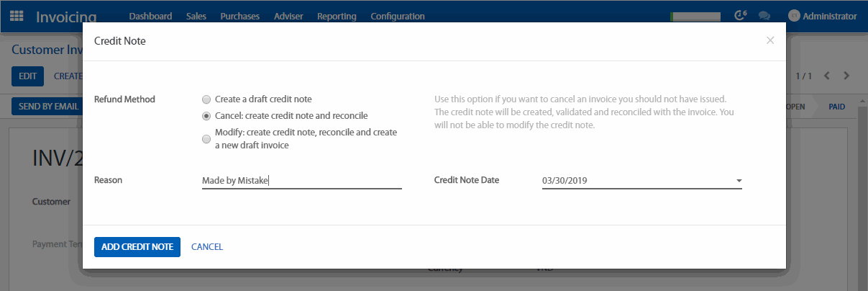The image size is (868, 291).
Task: Expand the Credit Note Date dropdown arrow
Action: 739,181
